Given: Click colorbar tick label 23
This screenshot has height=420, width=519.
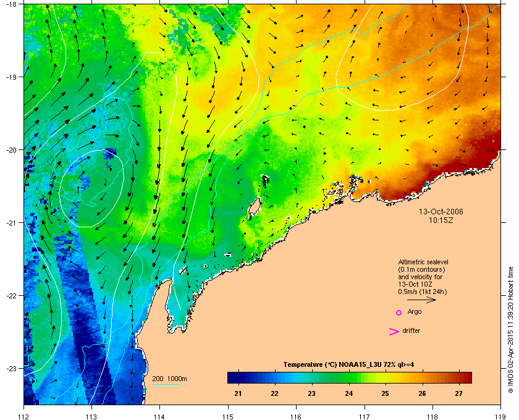Looking at the screenshot, I should pos(311,394).
